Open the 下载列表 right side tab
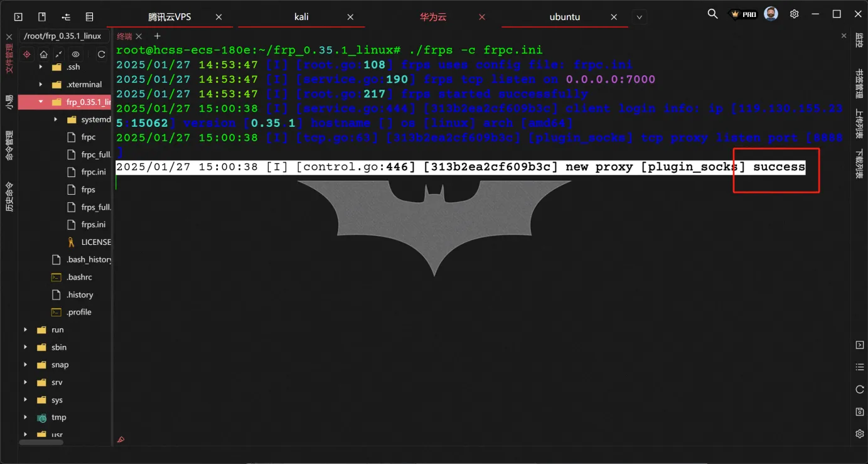Screen dimensions: 868x464 point(859,164)
